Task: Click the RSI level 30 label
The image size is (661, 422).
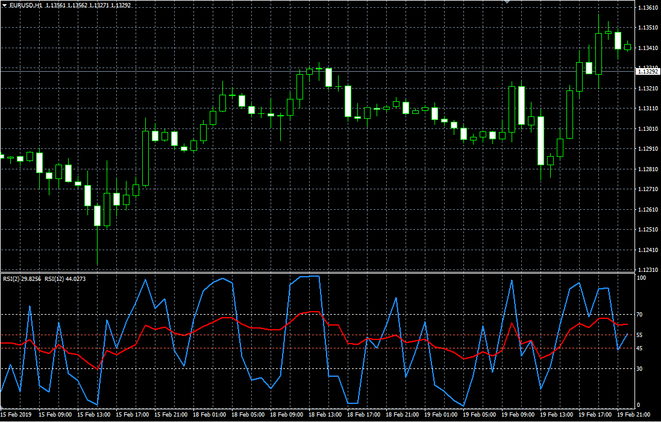Action: [x=640, y=368]
